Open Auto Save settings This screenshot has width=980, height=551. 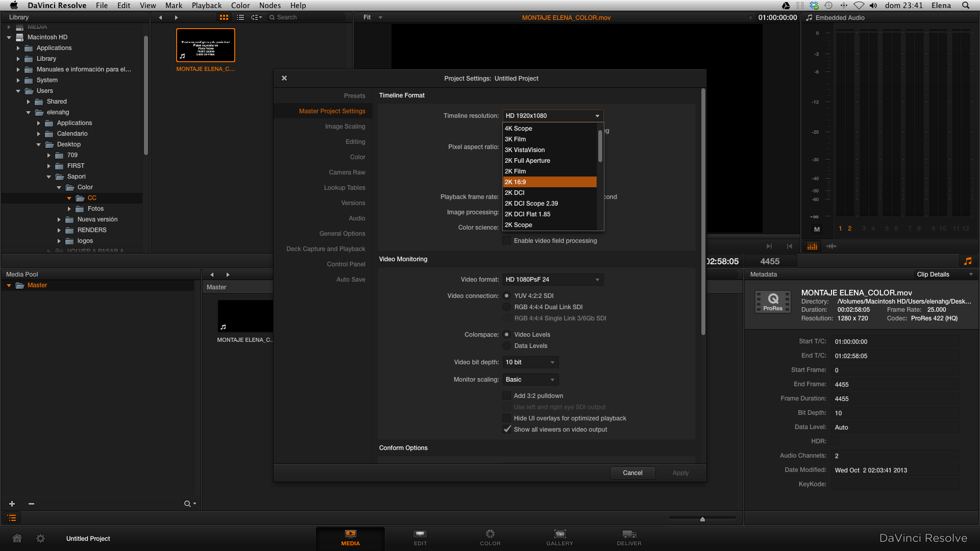351,280
